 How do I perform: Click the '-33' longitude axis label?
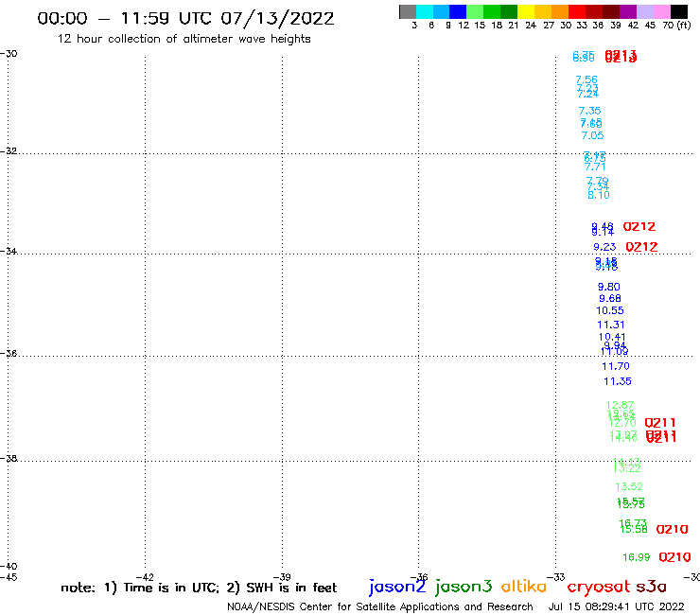[556, 577]
